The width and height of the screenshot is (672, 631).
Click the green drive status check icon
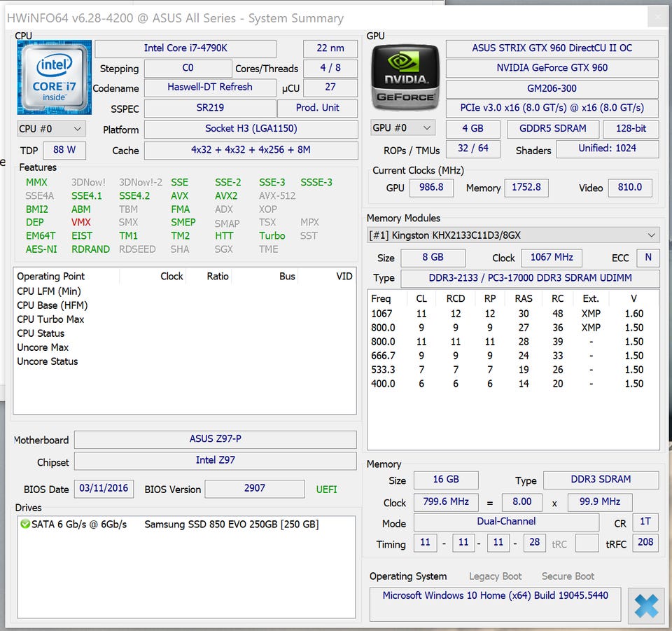(25, 524)
